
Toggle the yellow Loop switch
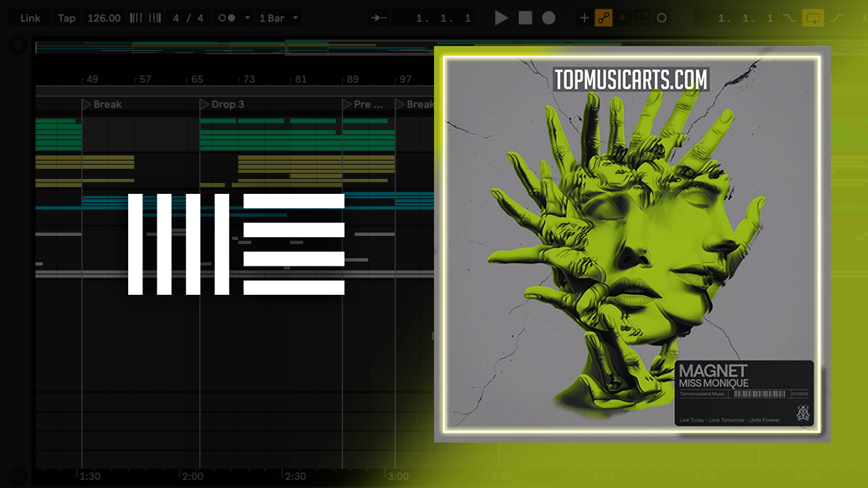812,18
